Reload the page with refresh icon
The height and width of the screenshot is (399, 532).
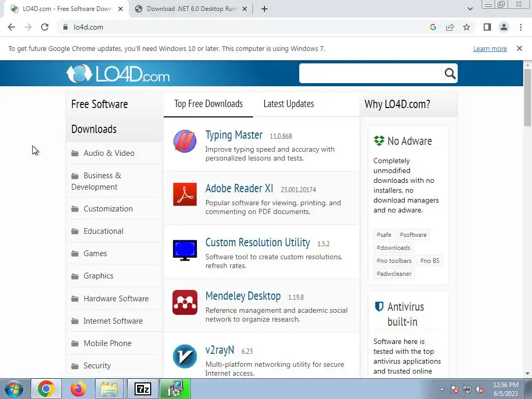tap(45, 27)
